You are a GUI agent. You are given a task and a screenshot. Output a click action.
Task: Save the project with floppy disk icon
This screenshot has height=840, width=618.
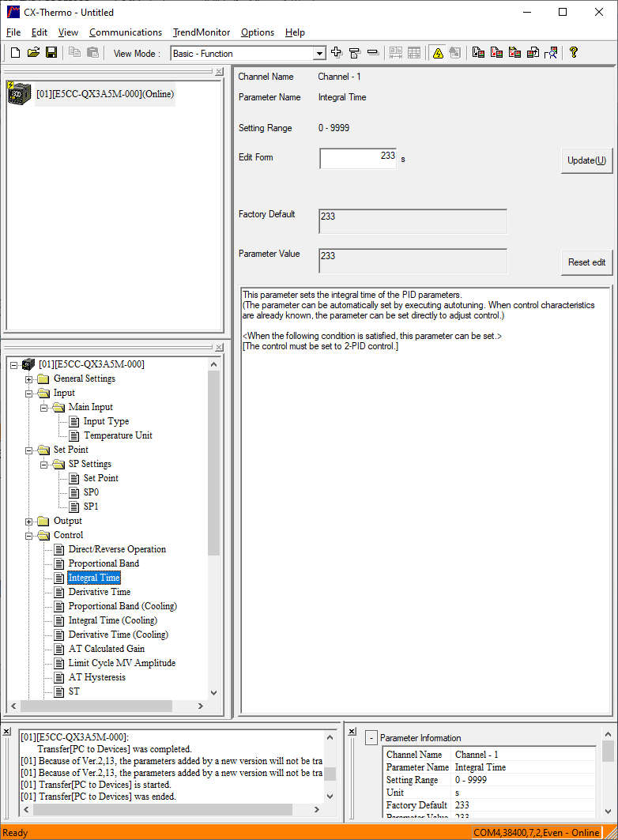click(51, 52)
